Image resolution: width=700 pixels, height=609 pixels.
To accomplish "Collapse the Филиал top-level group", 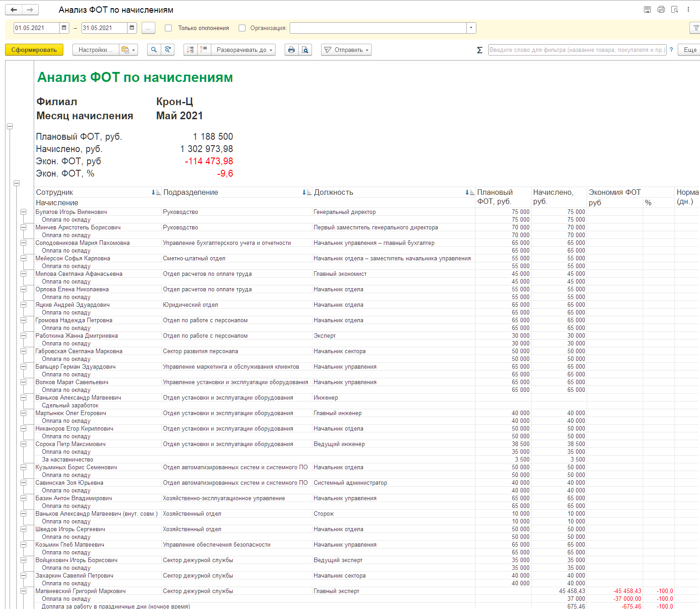I will click(x=10, y=126).
